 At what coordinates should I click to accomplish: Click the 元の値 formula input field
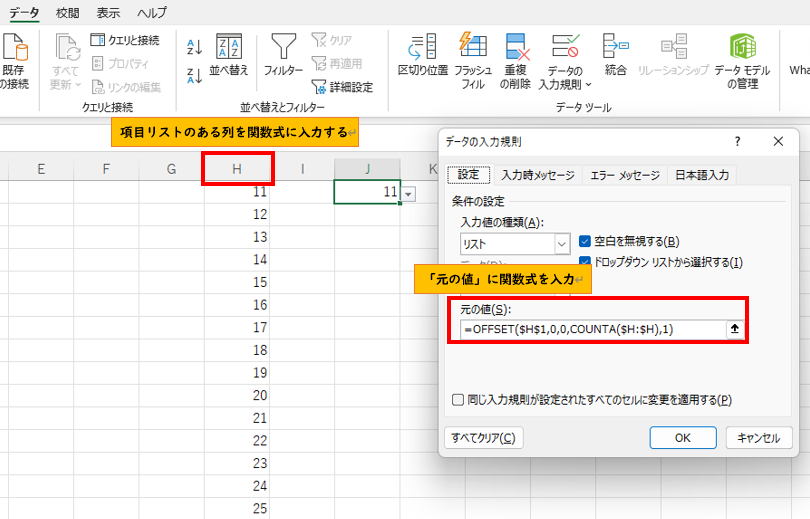[593, 329]
